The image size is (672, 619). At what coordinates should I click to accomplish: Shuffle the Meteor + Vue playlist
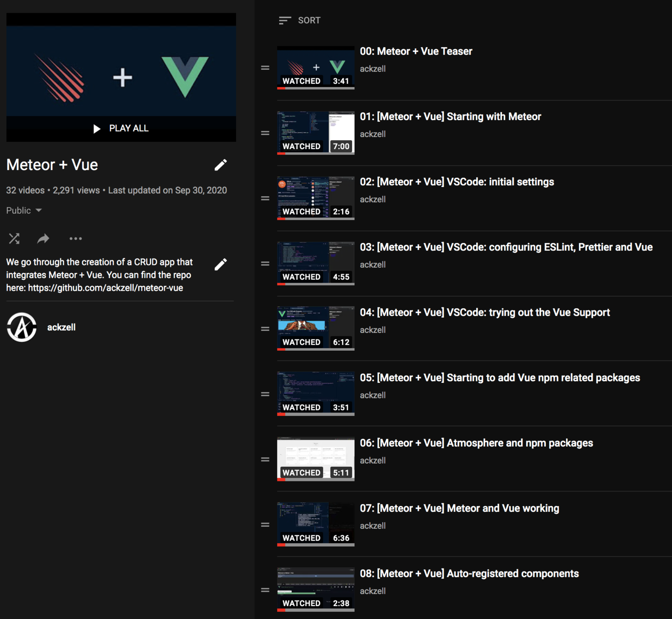coord(14,238)
